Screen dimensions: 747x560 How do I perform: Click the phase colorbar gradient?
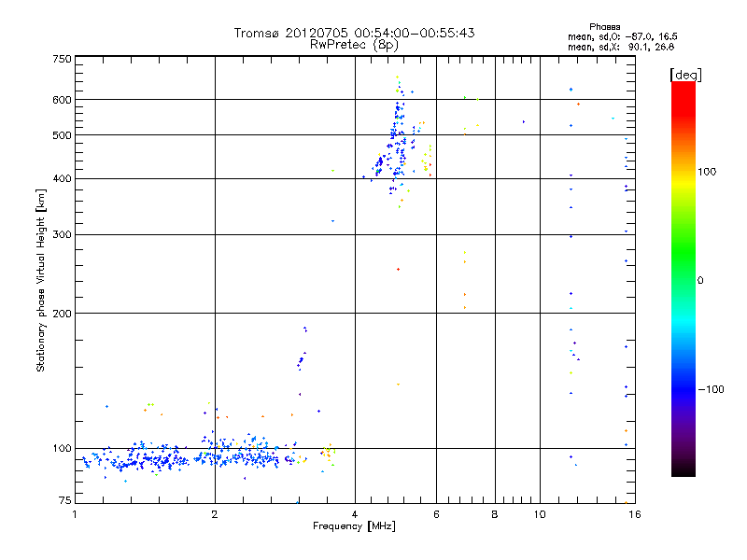tap(684, 279)
